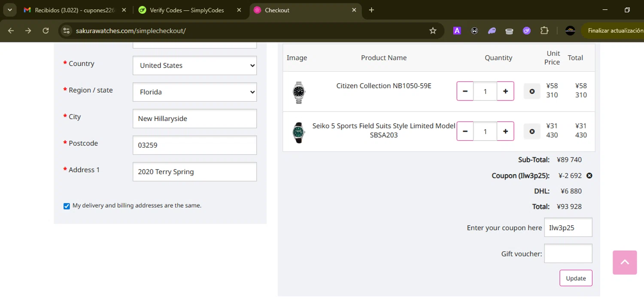
Task: Open the Citizen Collection watch thumbnail
Action: (x=298, y=92)
